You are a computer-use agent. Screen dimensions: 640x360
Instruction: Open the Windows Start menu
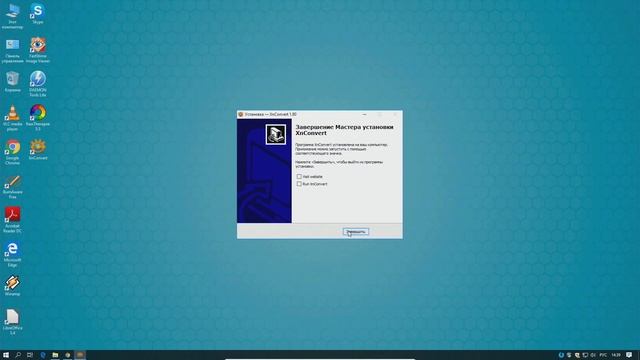tap(6, 355)
